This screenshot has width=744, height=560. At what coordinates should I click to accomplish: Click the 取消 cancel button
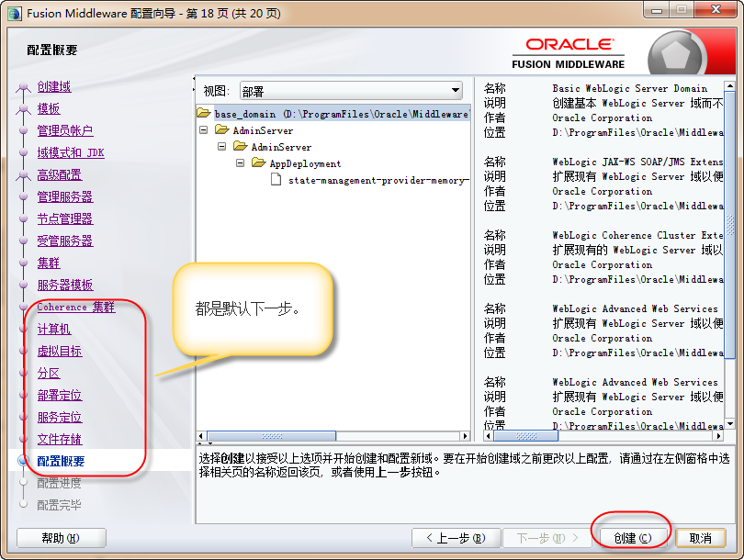700,538
